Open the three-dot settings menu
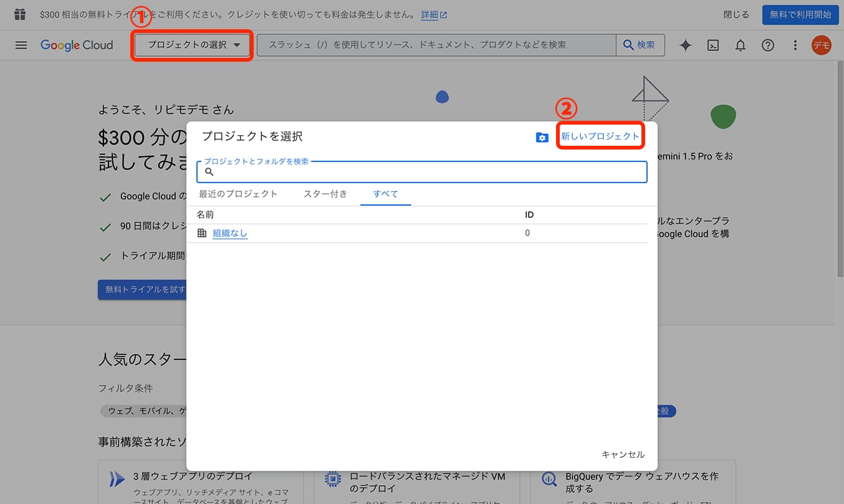Image resolution: width=844 pixels, height=504 pixels. click(795, 45)
